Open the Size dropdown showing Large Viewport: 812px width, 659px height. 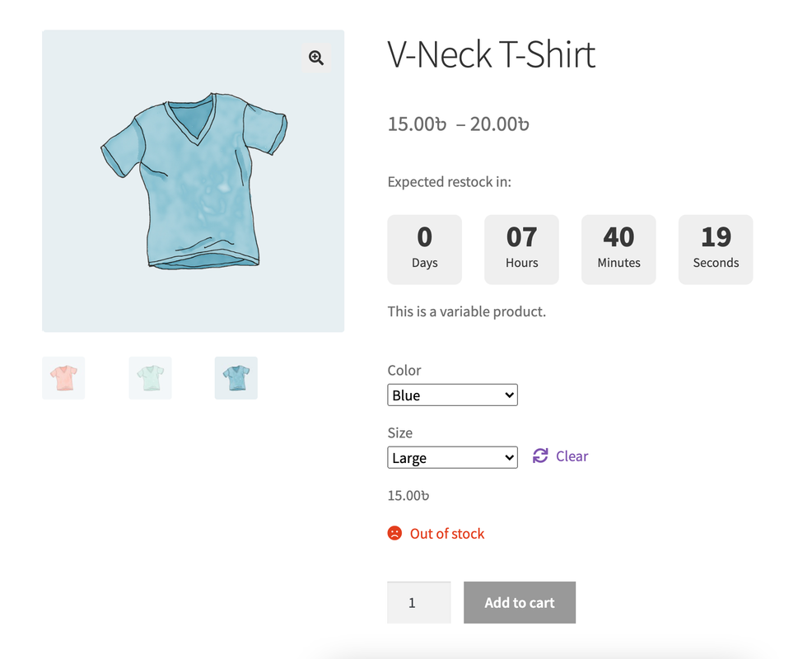pyautogui.click(x=452, y=457)
